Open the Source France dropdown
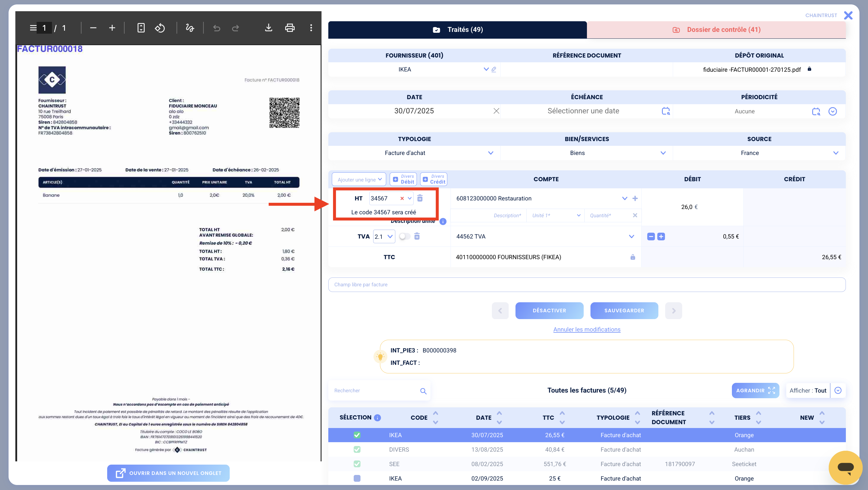The image size is (868, 490). pos(836,153)
